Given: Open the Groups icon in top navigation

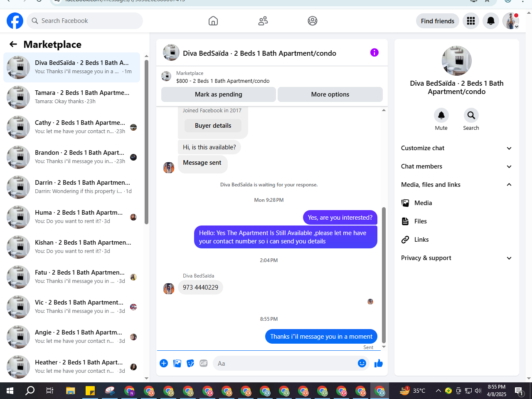Looking at the screenshot, I should [x=313, y=21].
